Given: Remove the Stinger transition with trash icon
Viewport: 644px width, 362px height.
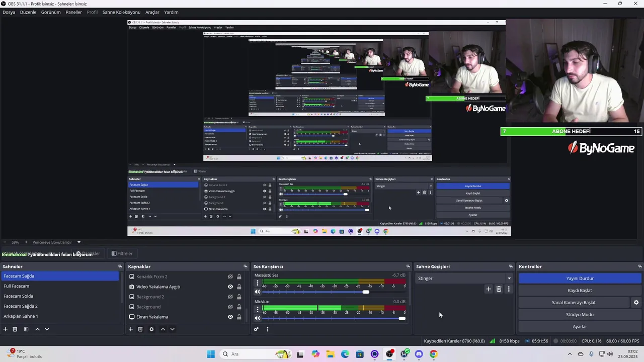Looking at the screenshot, I should coord(499,289).
